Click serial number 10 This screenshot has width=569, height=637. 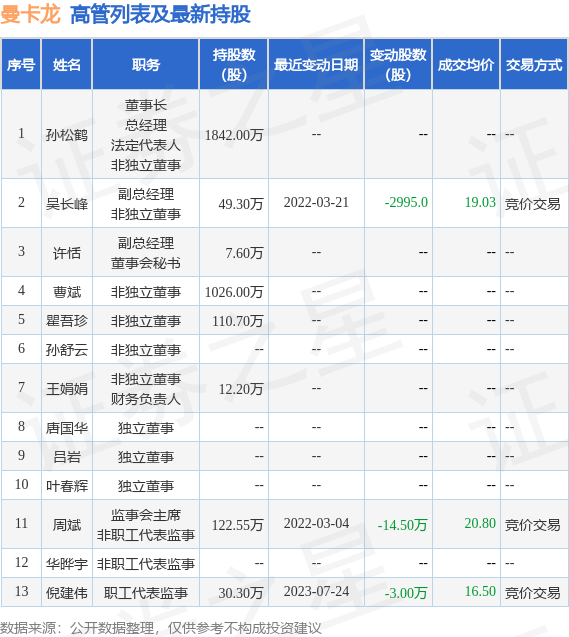pos(21,484)
